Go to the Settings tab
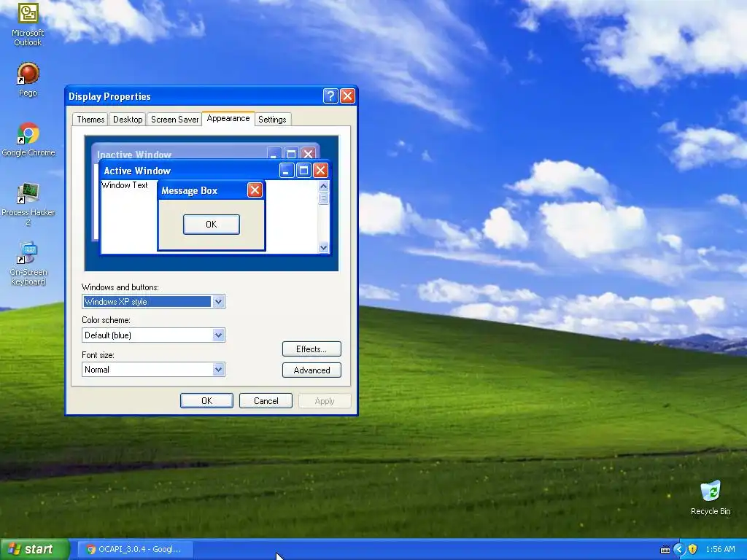This screenshot has width=747, height=560. pyautogui.click(x=272, y=120)
